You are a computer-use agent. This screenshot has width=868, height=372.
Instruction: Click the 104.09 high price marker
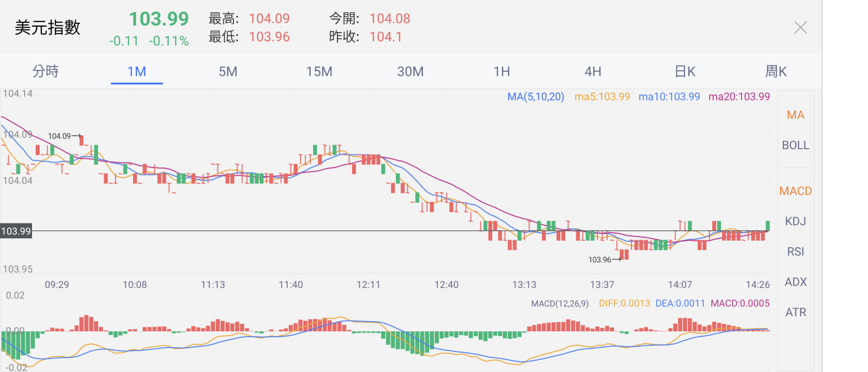pyautogui.click(x=60, y=136)
